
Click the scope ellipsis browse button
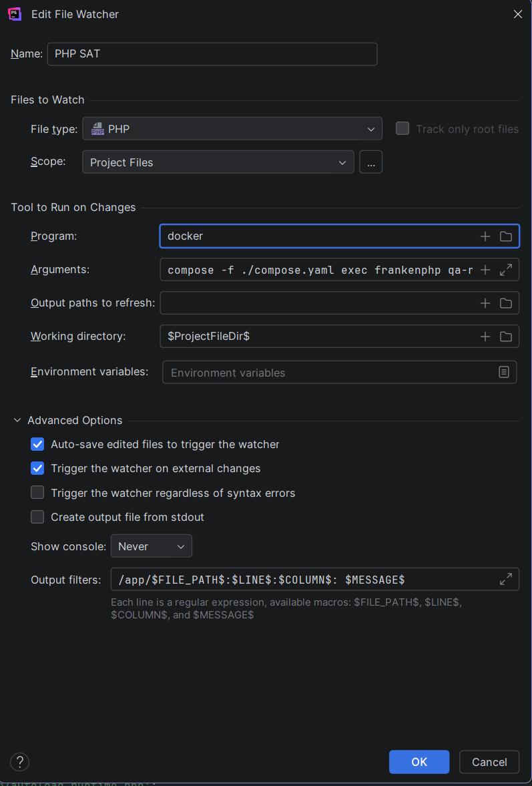point(370,162)
